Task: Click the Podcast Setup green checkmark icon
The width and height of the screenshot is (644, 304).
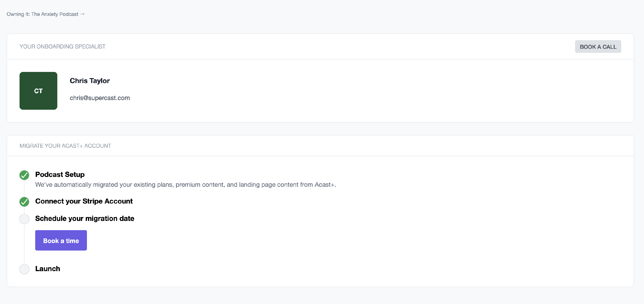Action: pos(24,175)
